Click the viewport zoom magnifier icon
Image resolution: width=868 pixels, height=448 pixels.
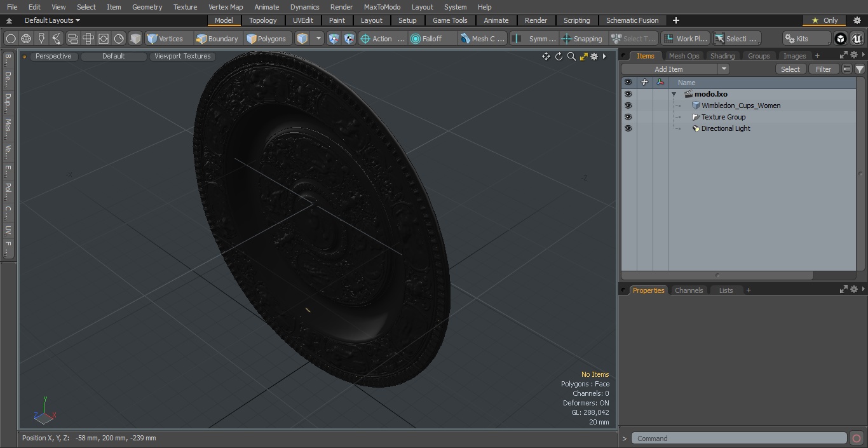(x=571, y=57)
